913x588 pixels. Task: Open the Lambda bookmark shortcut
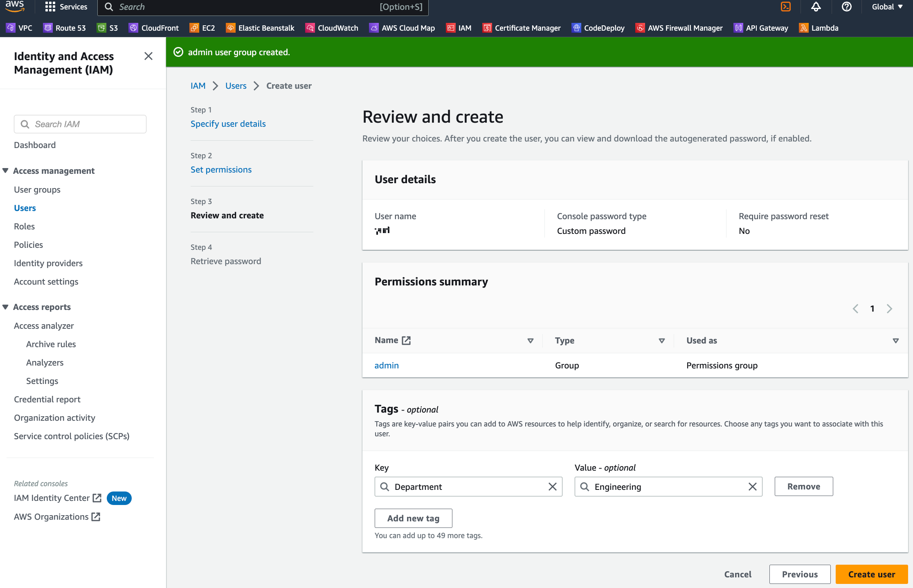pos(819,28)
